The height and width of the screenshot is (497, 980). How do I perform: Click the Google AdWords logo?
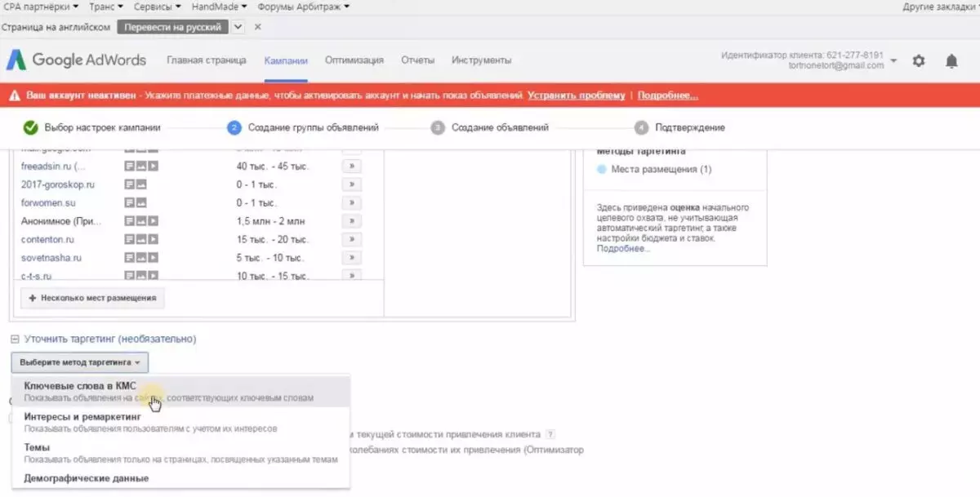(77, 60)
